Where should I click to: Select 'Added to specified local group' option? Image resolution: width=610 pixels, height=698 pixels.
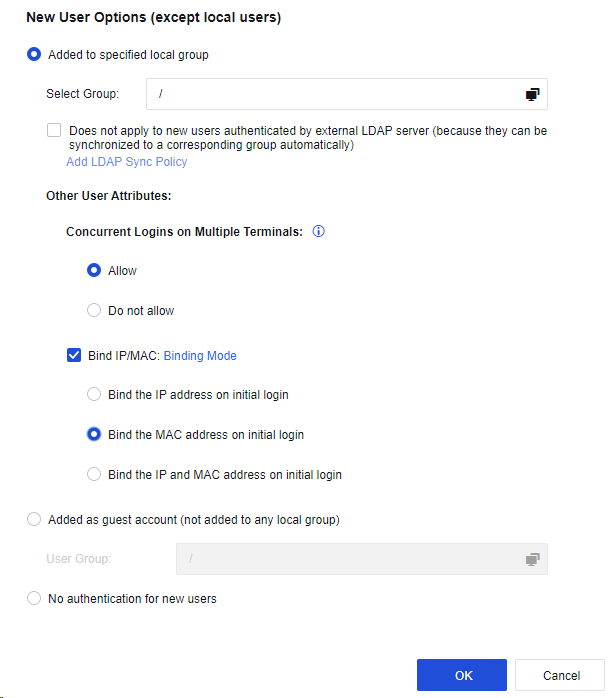click(34, 55)
